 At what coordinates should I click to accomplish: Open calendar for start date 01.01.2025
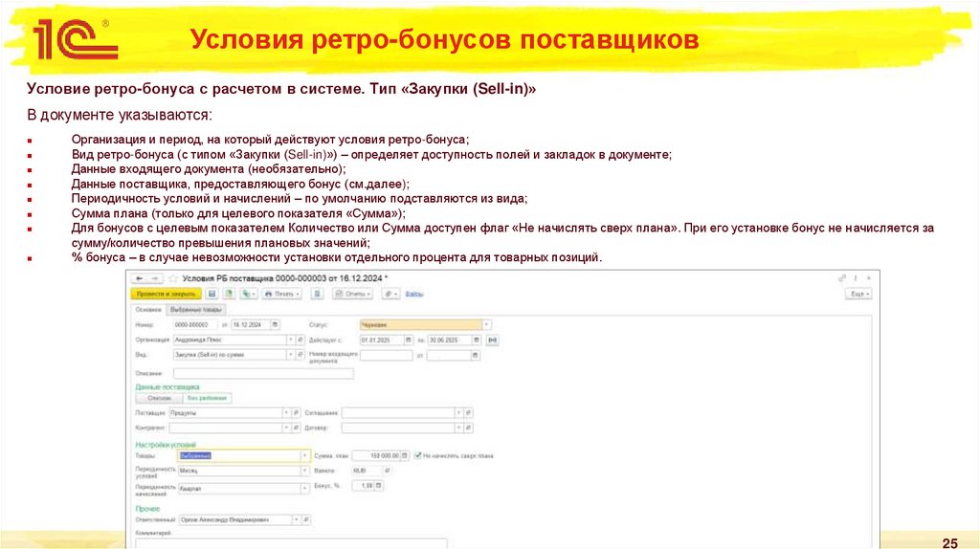pos(408,340)
